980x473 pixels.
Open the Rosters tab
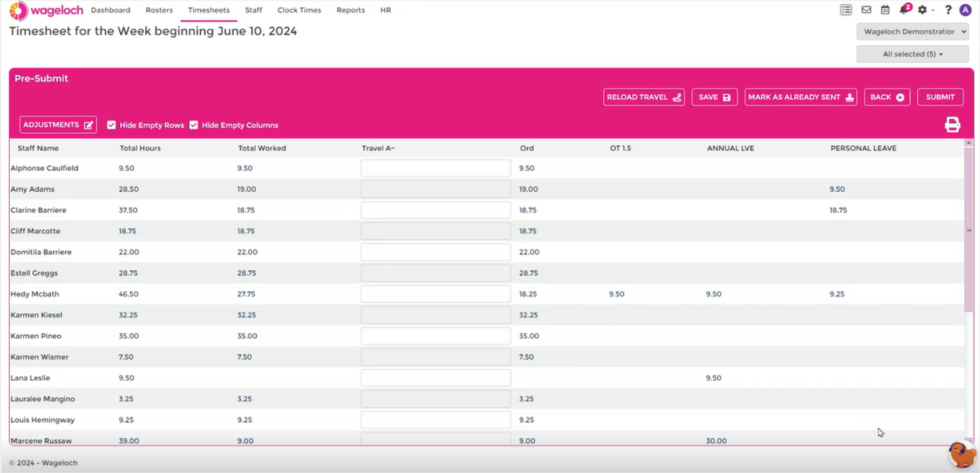pyautogui.click(x=159, y=10)
